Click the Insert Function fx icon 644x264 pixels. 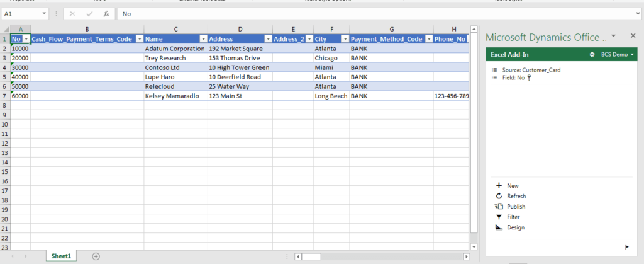point(106,13)
